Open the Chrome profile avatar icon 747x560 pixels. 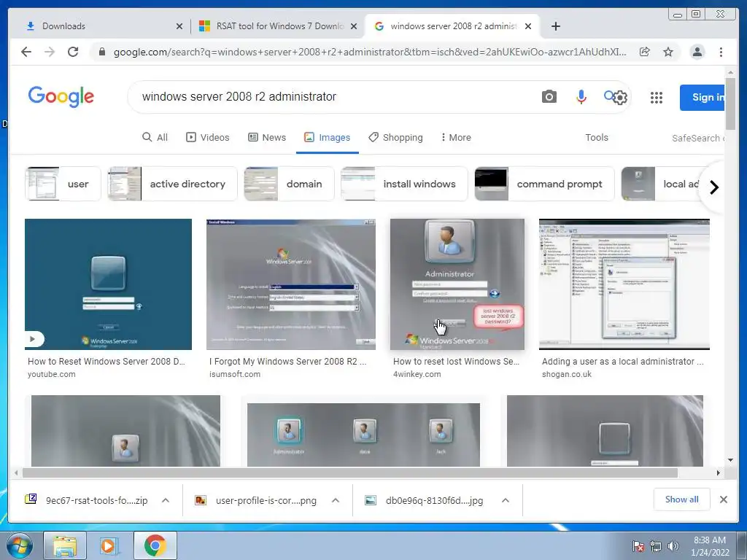coord(697,52)
